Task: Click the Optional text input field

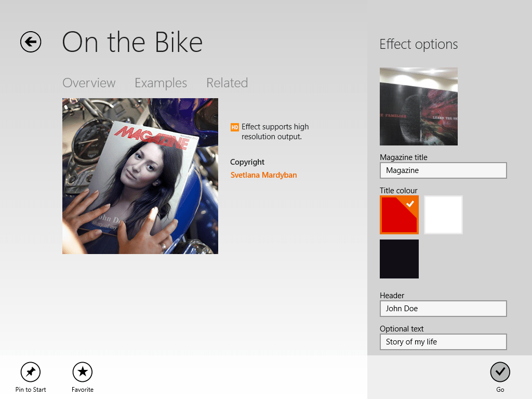Action: pos(443,342)
